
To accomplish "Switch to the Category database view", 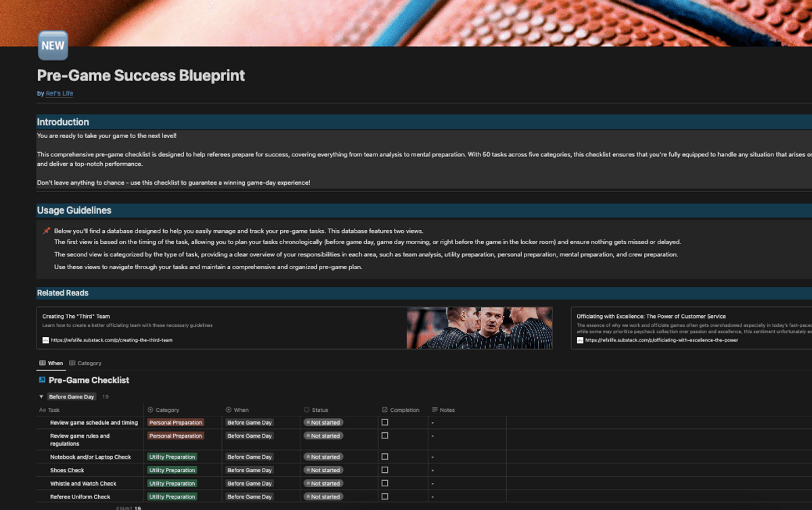I will [85, 363].
